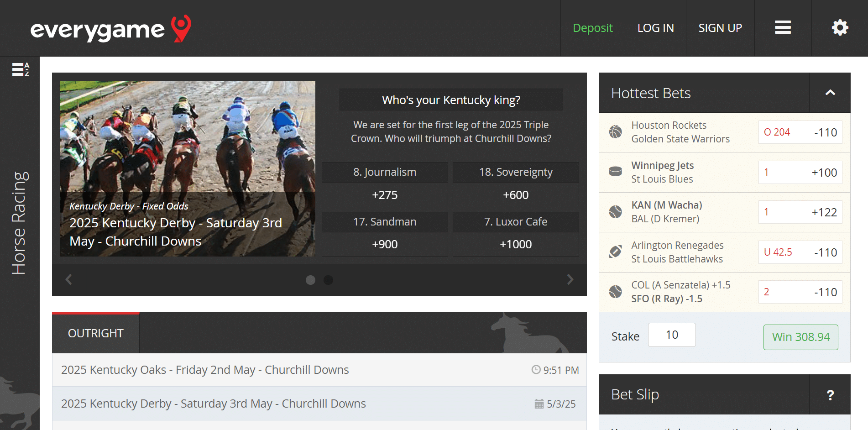Click the baseball icon beside KAN (M Wacha)
Viewport: 868px width, 430px height.
(615, 212)
